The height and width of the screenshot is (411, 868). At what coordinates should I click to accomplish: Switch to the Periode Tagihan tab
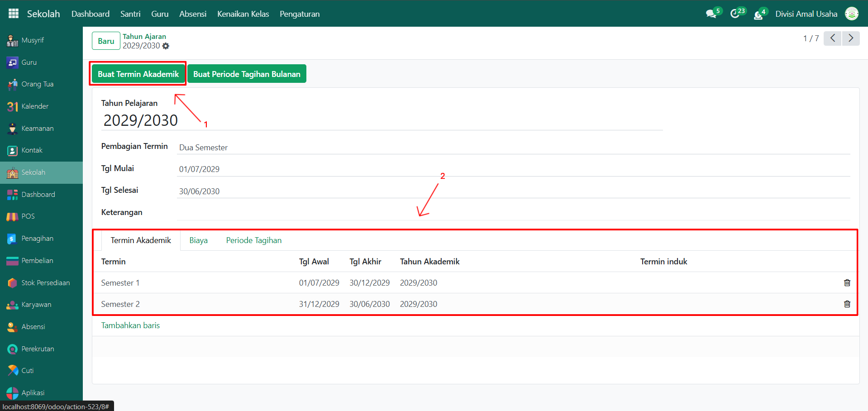coord(253,240)
